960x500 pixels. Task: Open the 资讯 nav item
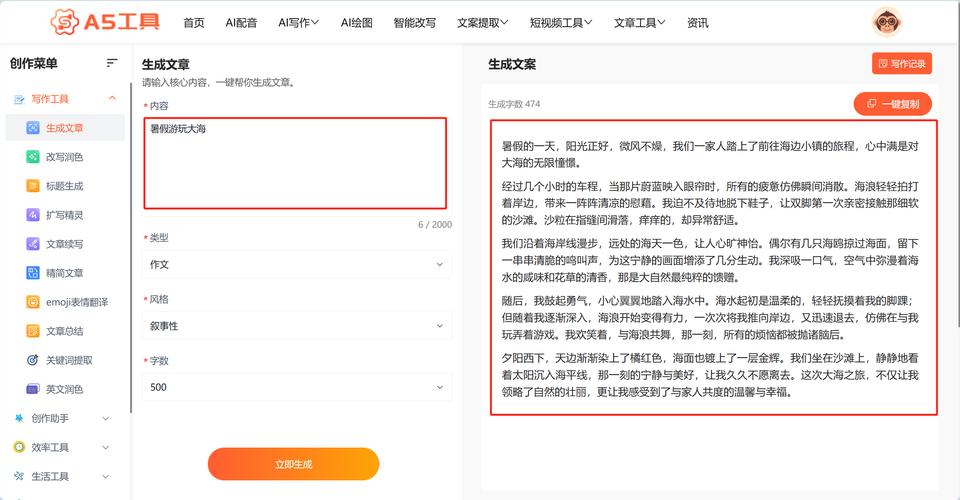point(697,23)
